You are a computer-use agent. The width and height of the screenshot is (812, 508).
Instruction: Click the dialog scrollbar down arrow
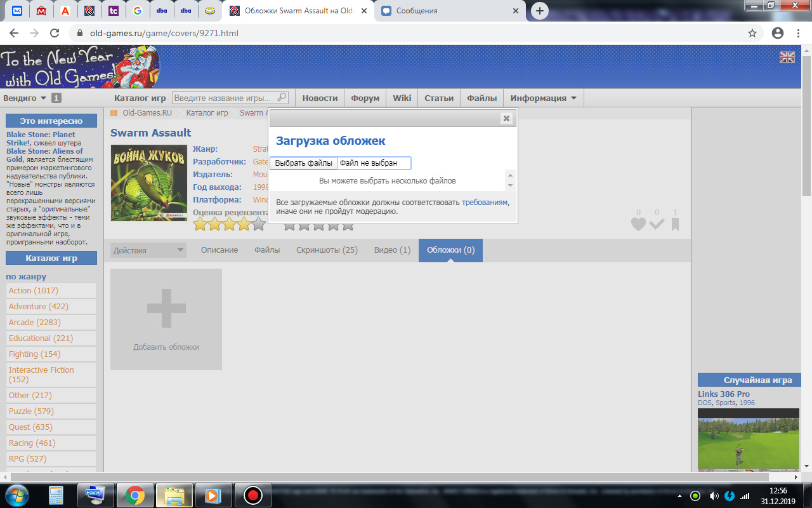pyautogui.click(x=511, y=185)
